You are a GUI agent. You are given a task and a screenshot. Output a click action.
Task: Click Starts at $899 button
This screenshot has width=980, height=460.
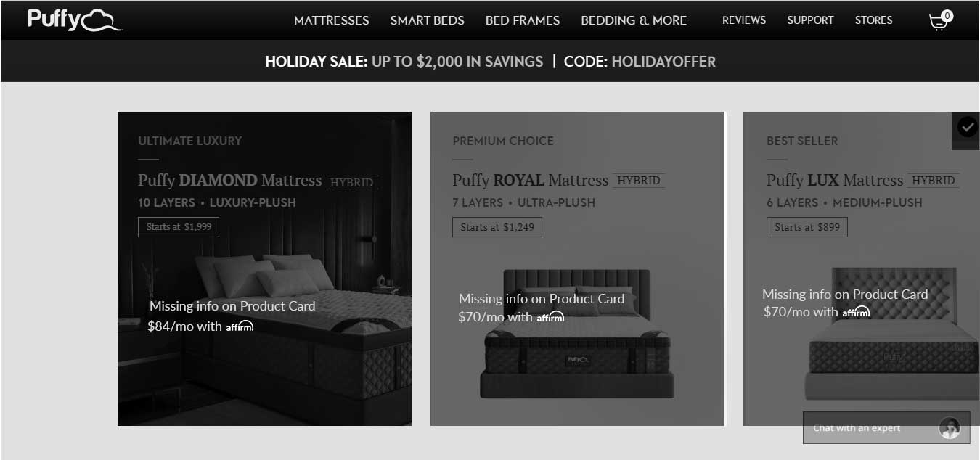[807, 227]
